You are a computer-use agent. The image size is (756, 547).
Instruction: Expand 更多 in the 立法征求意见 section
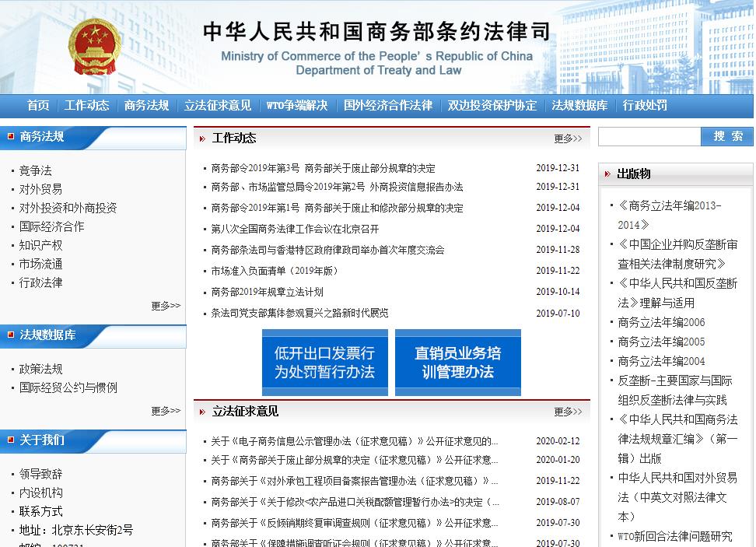567,412
